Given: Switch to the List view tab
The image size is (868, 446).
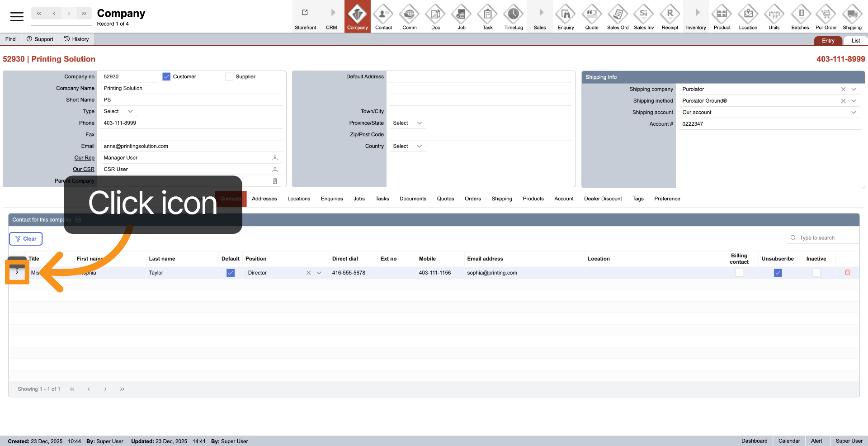Looking at the screenshot, I should pos(855,41).
